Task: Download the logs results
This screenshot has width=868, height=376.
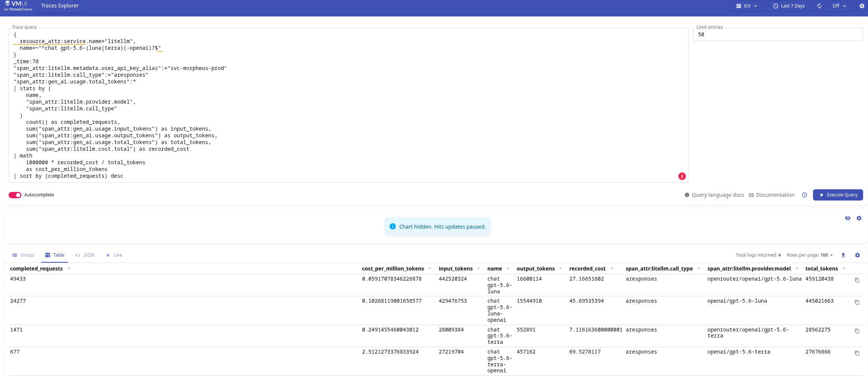Action: tap(843, 255)
